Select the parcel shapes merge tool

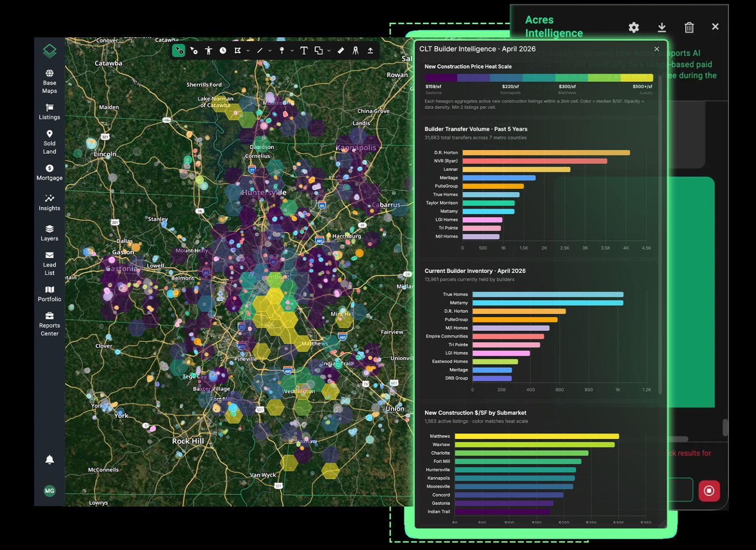[x=319, y=51]
